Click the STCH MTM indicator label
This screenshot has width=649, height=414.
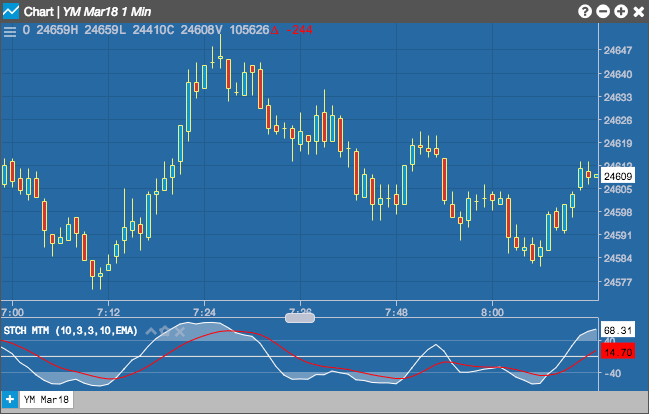[70, 331]
